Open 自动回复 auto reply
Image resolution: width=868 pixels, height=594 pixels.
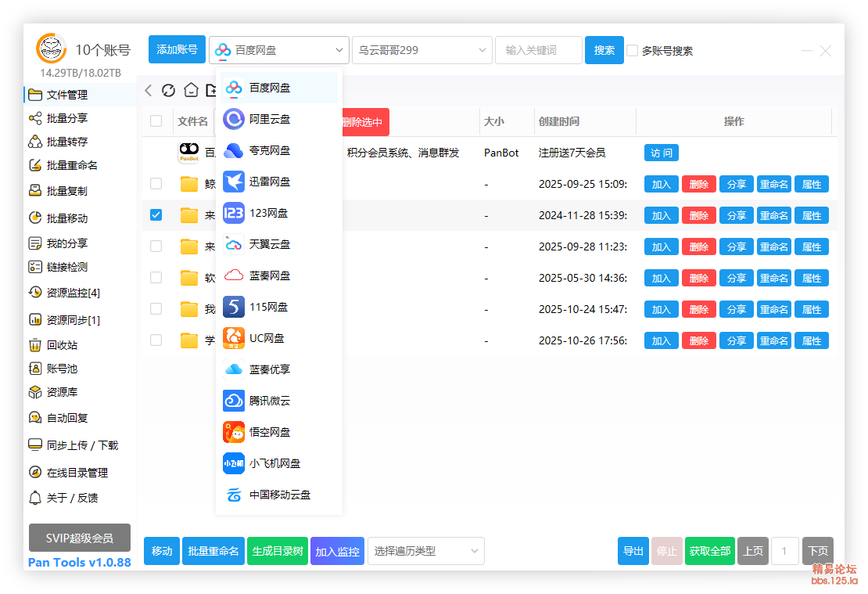pyautogui.click(x=81, y=418)
